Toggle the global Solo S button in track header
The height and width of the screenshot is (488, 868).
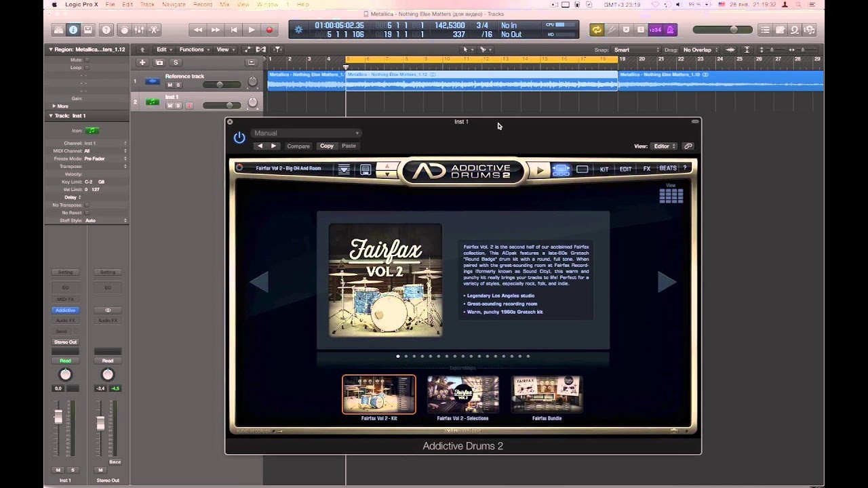[x=176, y=62]
